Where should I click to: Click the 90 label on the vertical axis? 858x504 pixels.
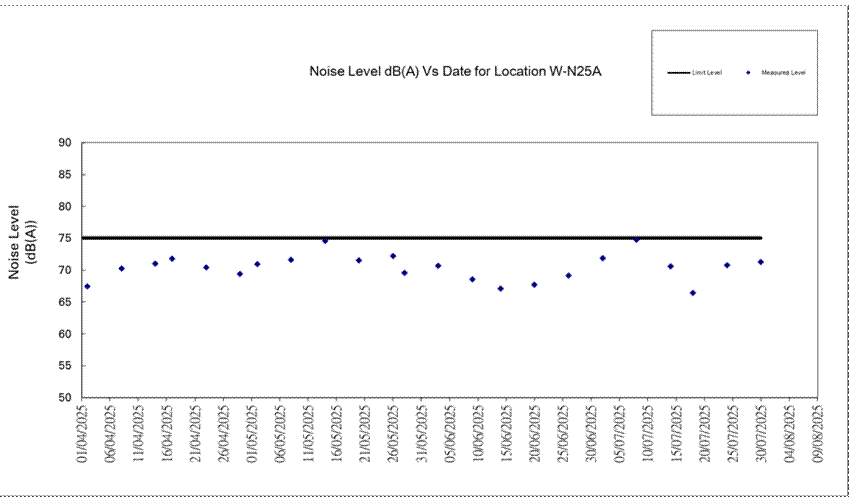pyautogui.click(x=64, y=143)
